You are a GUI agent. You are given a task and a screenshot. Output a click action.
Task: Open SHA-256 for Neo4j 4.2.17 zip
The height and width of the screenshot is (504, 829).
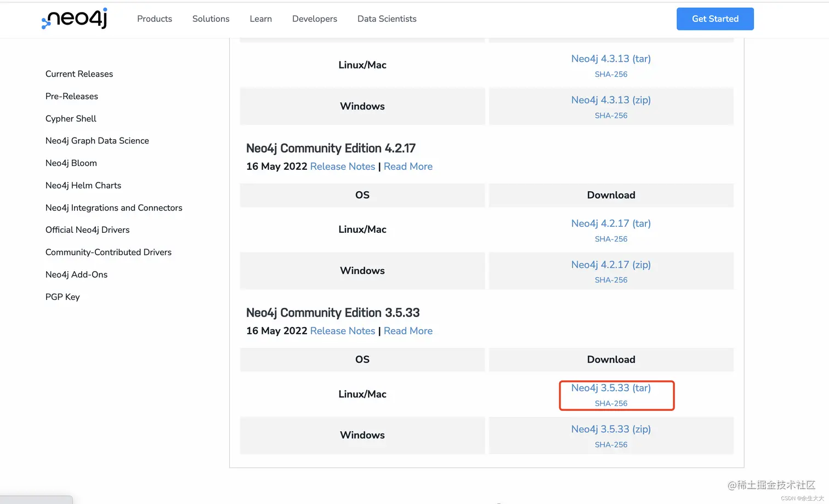(x=611, y=280)
